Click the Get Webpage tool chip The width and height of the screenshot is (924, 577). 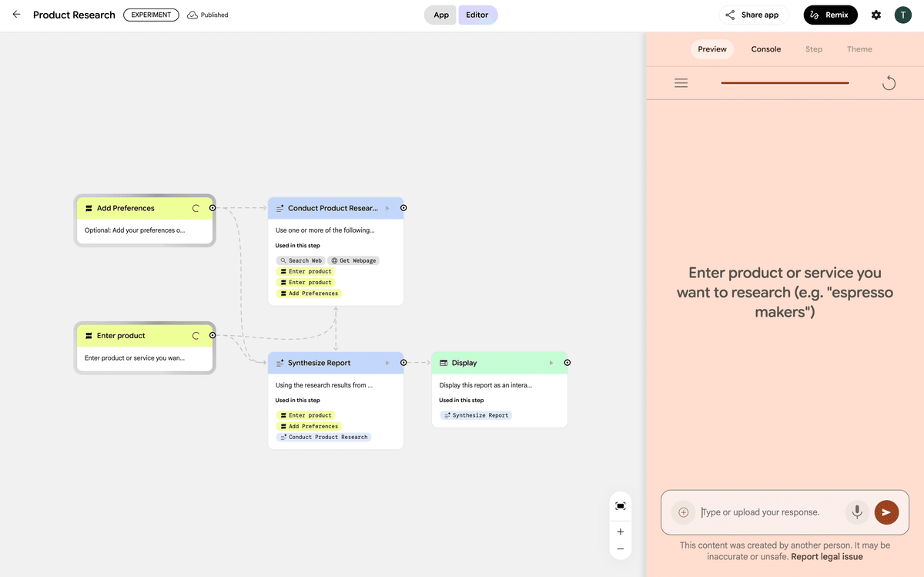(353, 260)
